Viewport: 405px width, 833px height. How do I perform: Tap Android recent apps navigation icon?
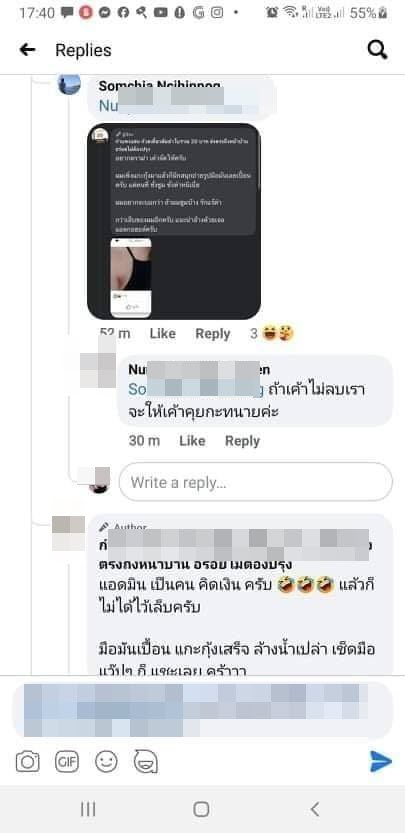[88, 809]
